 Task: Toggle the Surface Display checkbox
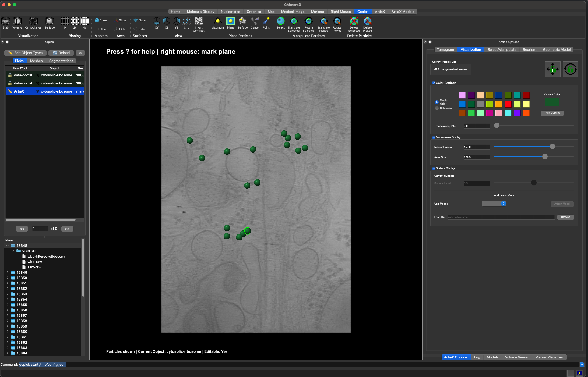434,168
